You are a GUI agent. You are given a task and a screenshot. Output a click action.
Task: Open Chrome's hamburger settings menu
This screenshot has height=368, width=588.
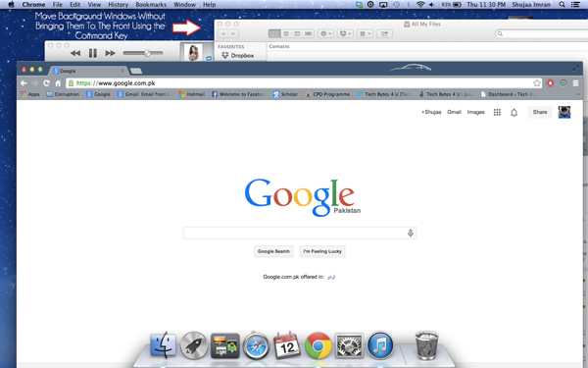click(x=575, y=83)
